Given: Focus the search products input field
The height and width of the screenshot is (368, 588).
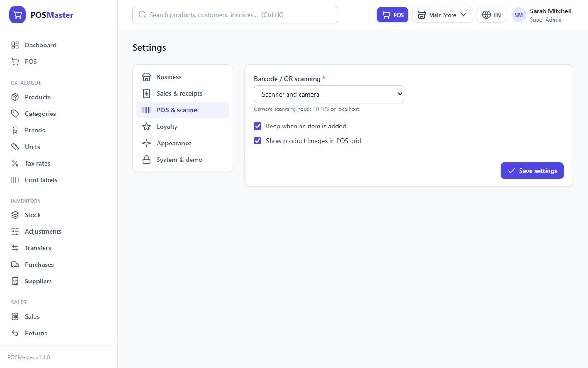Looking at the screenshot, I should [235, 15].
